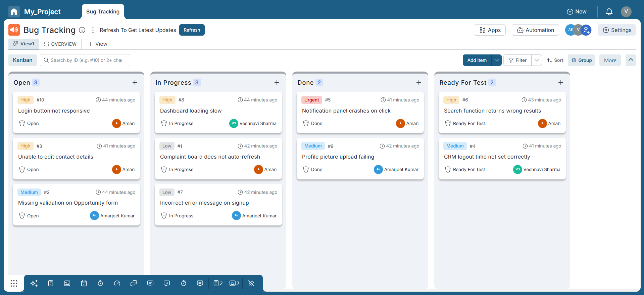The height and width of the screenshot is (295, 644).
Task: Show board info via the circled i icon
Action: (82, 30)
